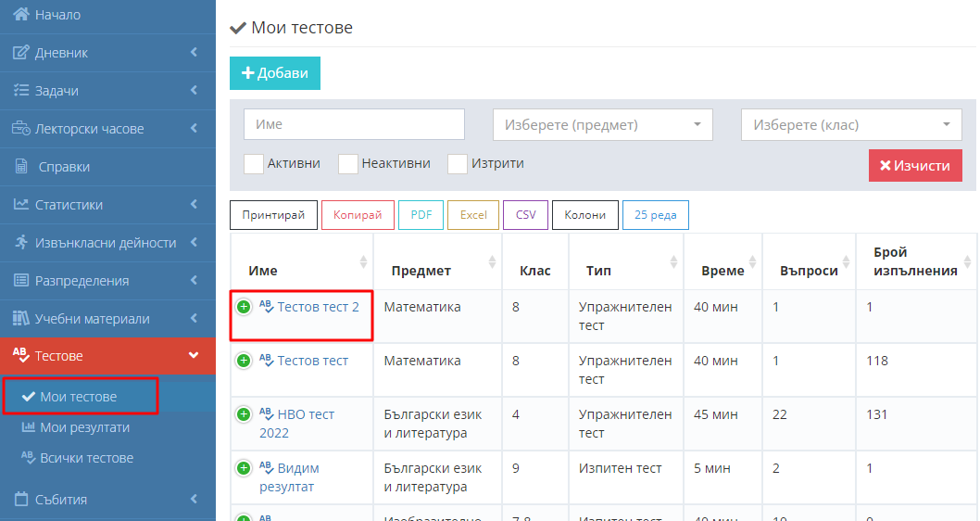The image size is (980, 521).
Task: Click the green plus icon beside Видим резултат
Action: tap(244, 468)
